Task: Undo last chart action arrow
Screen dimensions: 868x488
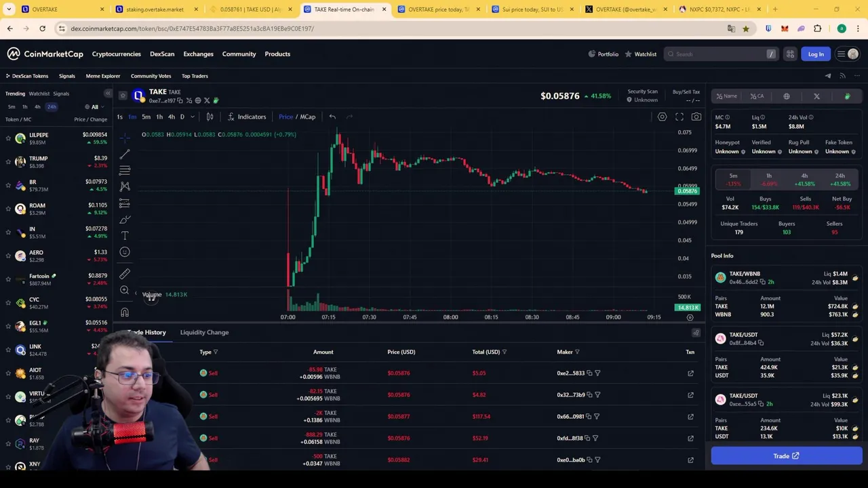Action: tap(332, 117)
